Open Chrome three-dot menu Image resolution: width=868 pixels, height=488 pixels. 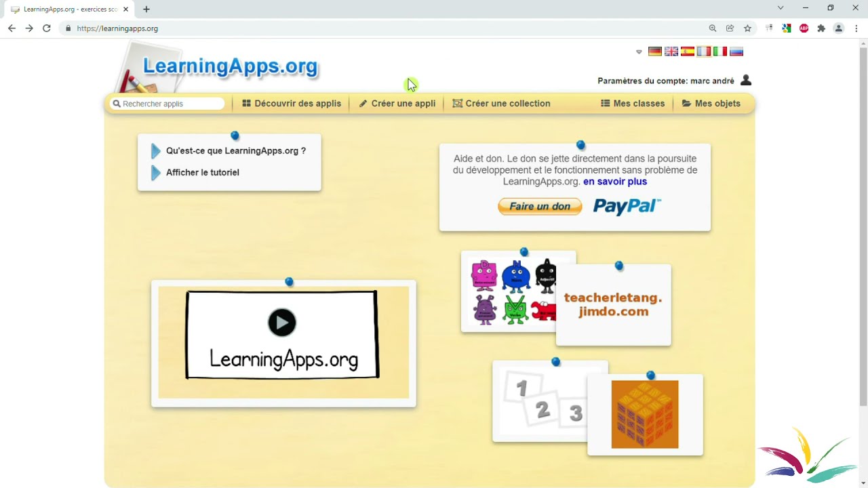[x=856, y=28]
